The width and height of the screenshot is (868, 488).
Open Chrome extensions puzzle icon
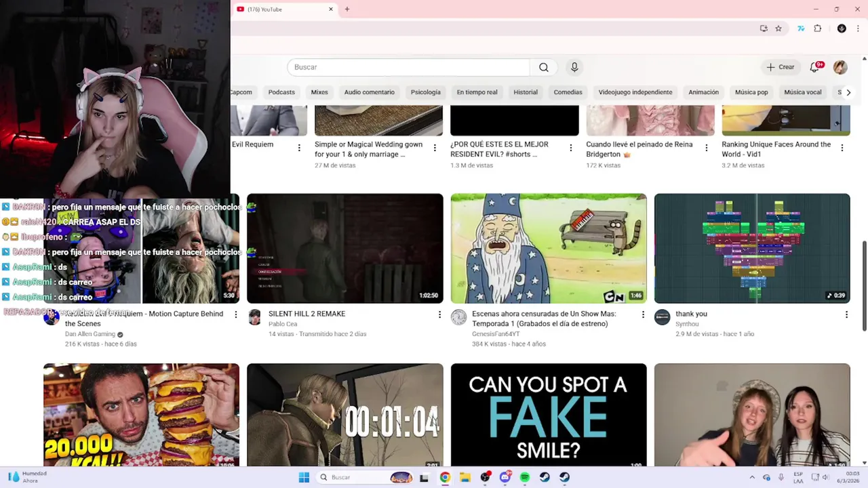click(x=817, y=28)
